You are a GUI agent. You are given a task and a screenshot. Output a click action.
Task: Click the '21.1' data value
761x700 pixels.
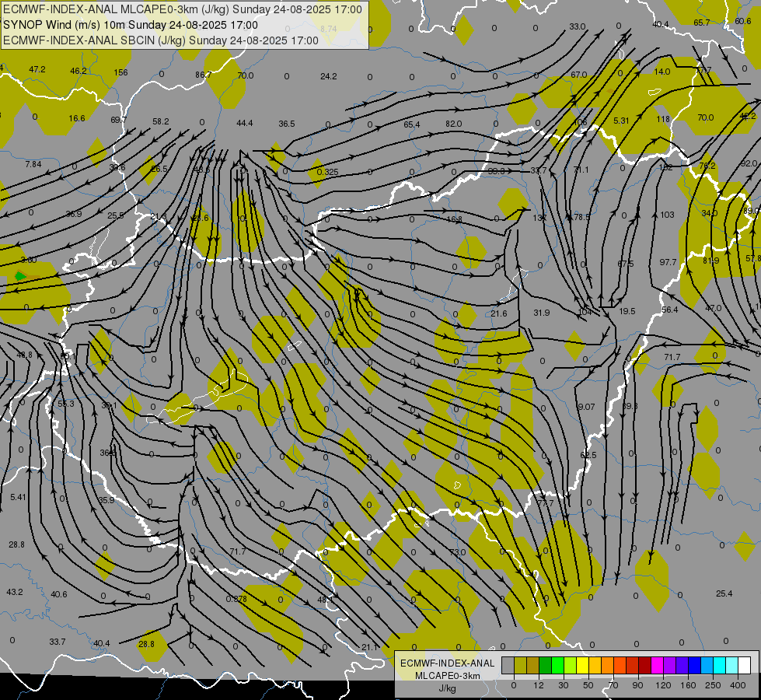click(x=370, y=647)
